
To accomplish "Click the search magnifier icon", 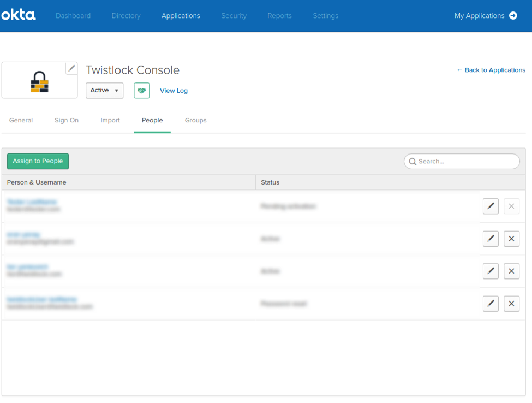I will (413, 162).
